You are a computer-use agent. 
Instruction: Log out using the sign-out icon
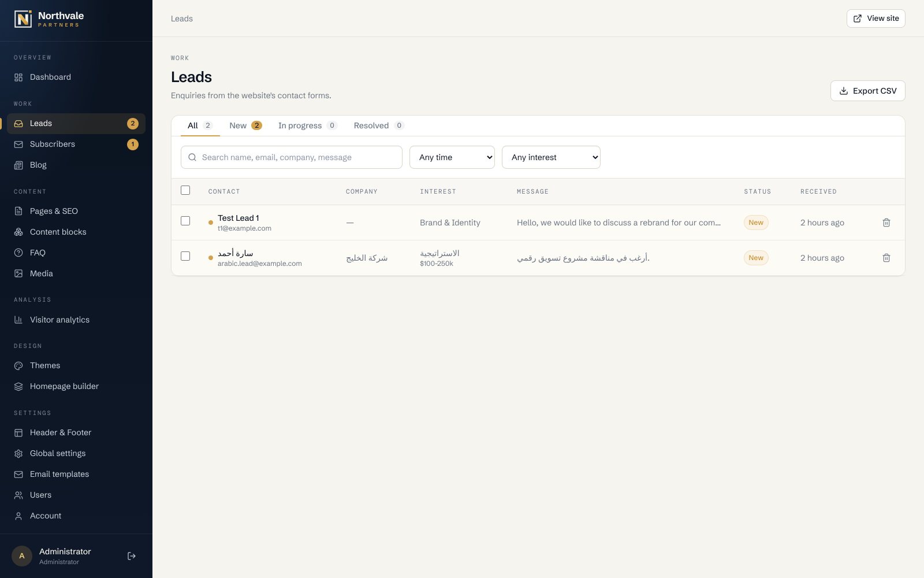pyautogui.click(x=132, y=556)
